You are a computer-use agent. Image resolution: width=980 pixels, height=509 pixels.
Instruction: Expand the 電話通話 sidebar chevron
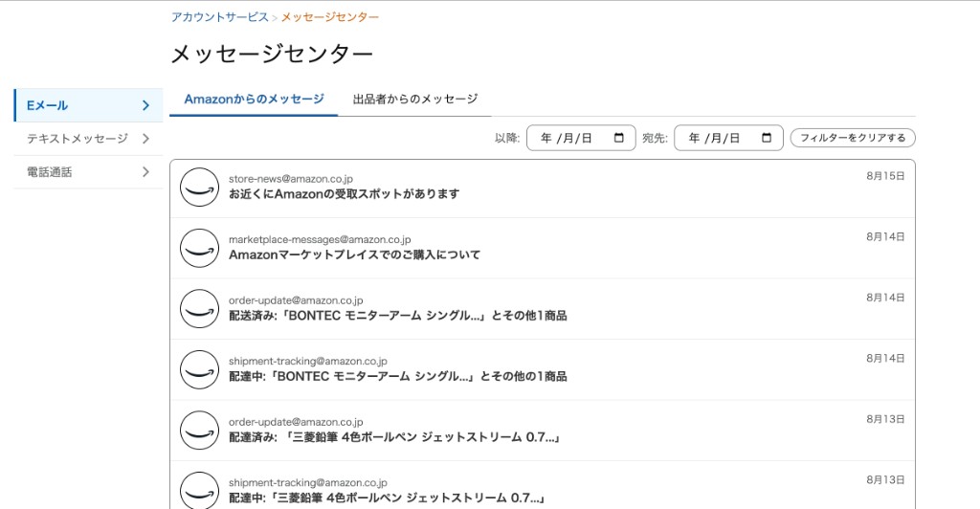[x=145, y=172]
